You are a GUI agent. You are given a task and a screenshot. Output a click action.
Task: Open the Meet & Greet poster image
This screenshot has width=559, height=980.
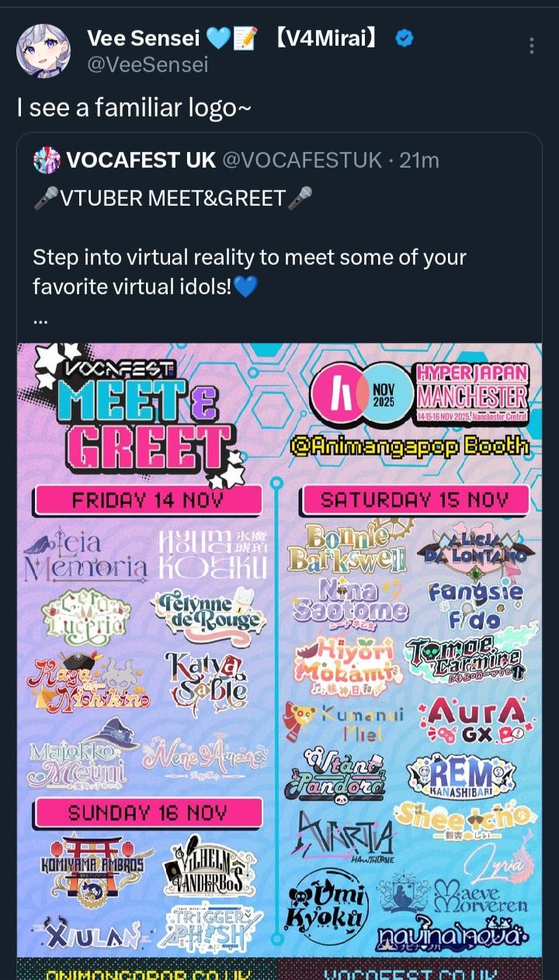click(279, 650)
